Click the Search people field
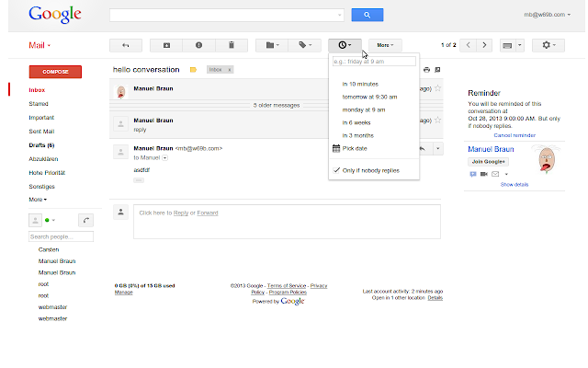The height and width of the screenshot is (368, 588). coord(61,236)
